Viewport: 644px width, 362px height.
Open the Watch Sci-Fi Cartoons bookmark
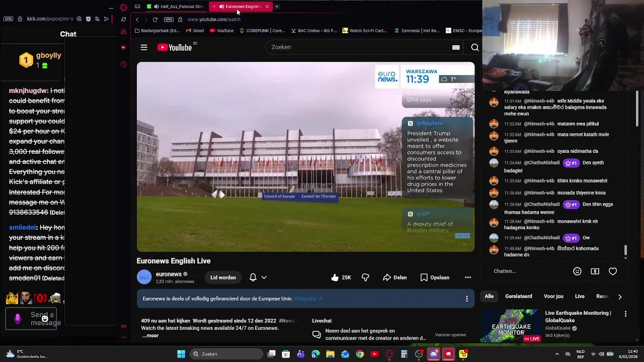click(x=364, y=31)
